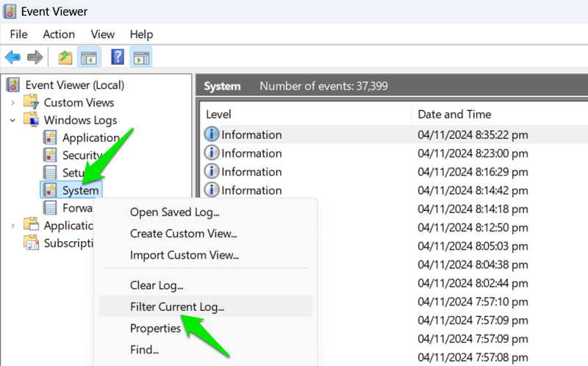Click the Help question mark toolbar icon

(118, 57)
